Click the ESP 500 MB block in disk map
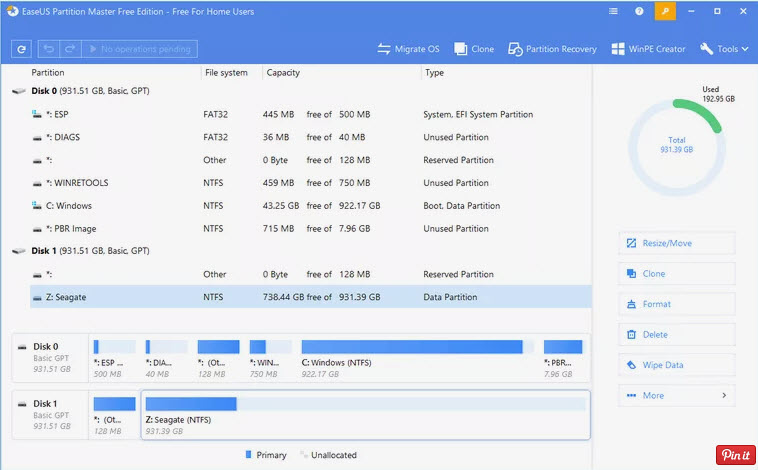Image resolution: width=758 pixels, height=470 pixels. [115, 358]
